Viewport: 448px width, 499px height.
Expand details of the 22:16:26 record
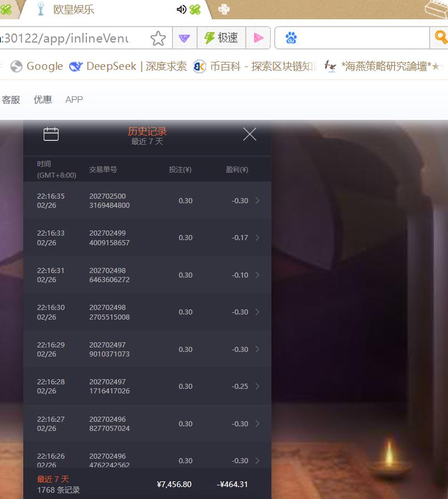(x=257, y=460)
